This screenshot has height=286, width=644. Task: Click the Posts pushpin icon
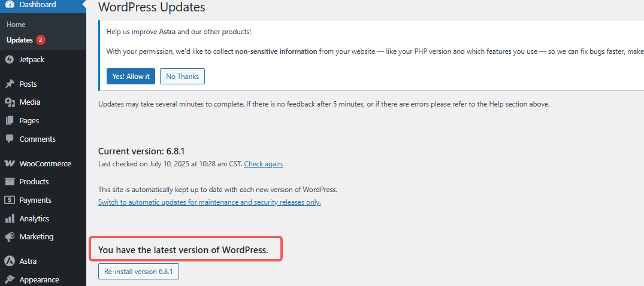pos(10,84)
